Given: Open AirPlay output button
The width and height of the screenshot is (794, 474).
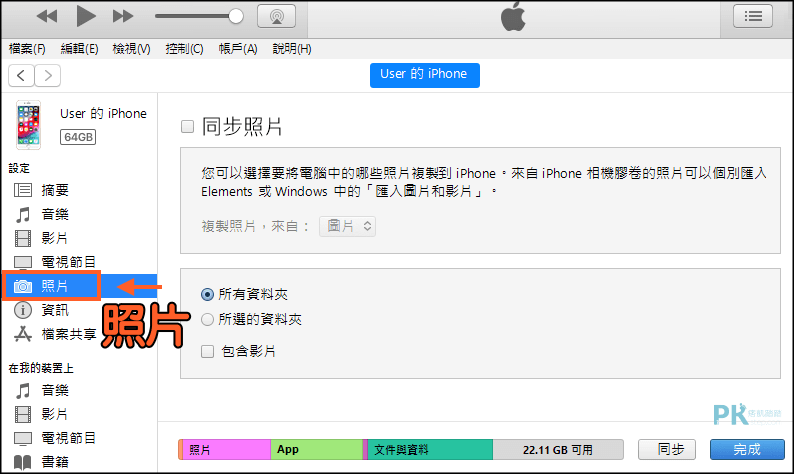Looking at the screenshot, I should click(276, 16).
